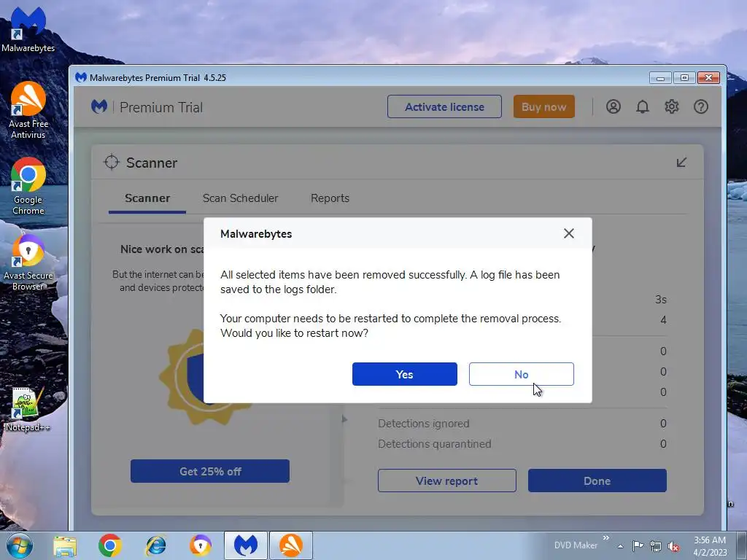The width and height of the screenshot is (747, 560).
Task: Switch to the Scanner tab
Action: (147, 198)
